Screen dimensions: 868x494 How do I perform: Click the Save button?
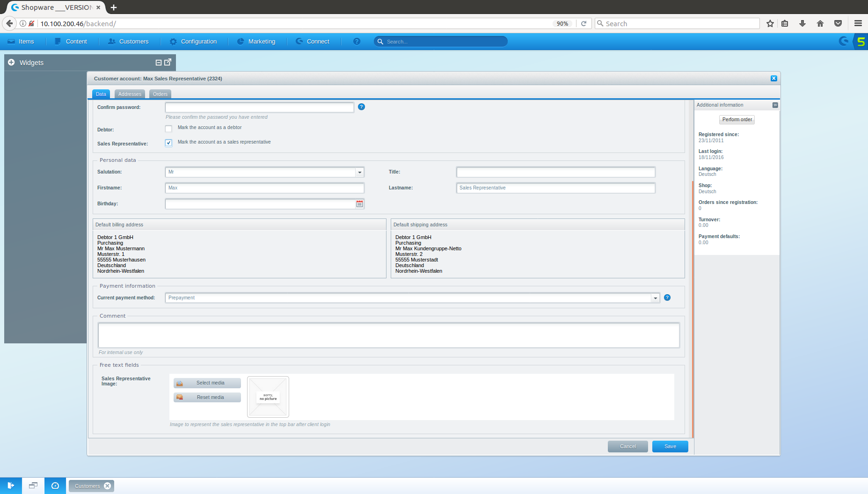670,446
